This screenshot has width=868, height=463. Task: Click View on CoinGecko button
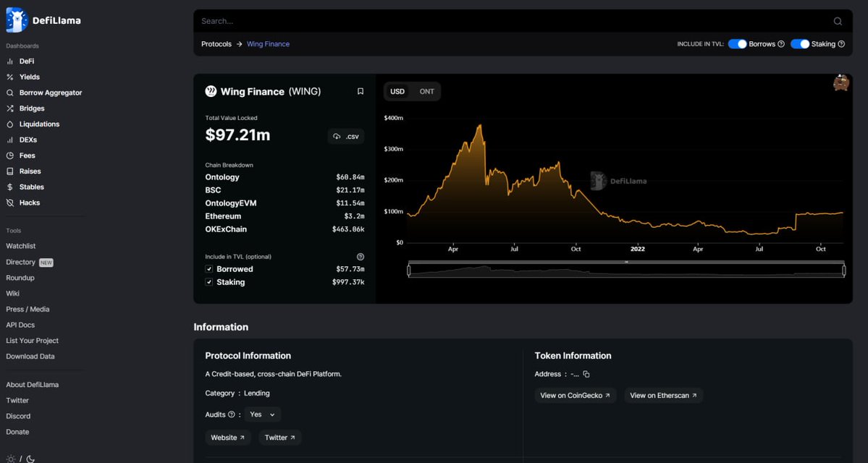(x=575, y=395)
